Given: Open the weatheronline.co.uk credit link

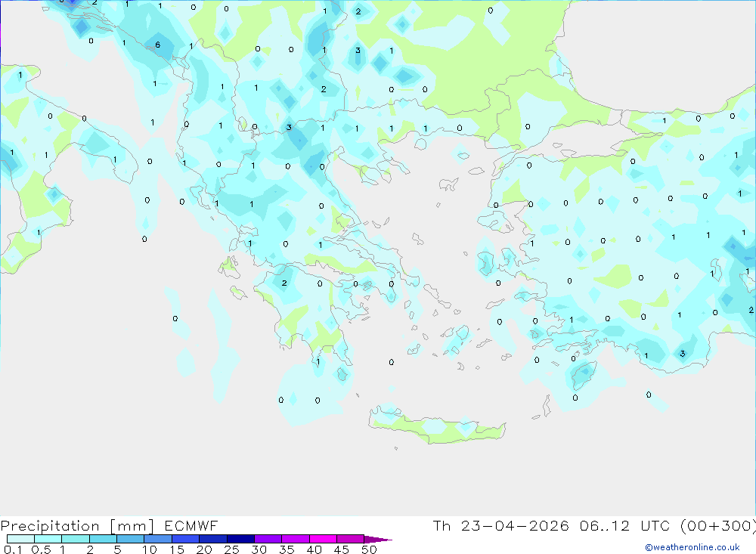Looking at the screenshot, I should tap(692, 547).
